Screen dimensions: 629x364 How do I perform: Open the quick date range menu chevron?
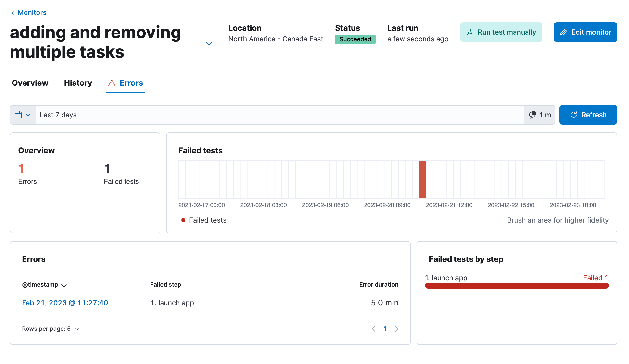click(28, 115)
